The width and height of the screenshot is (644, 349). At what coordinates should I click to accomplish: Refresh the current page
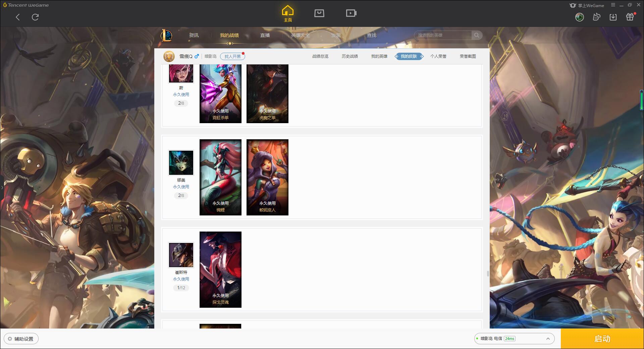[x=35, y=17]
